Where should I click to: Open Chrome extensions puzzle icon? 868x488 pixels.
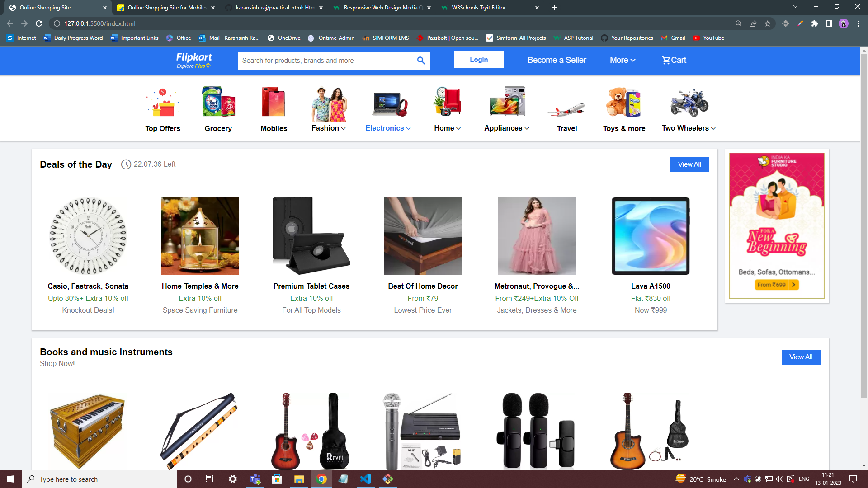[x=815, y=23]
